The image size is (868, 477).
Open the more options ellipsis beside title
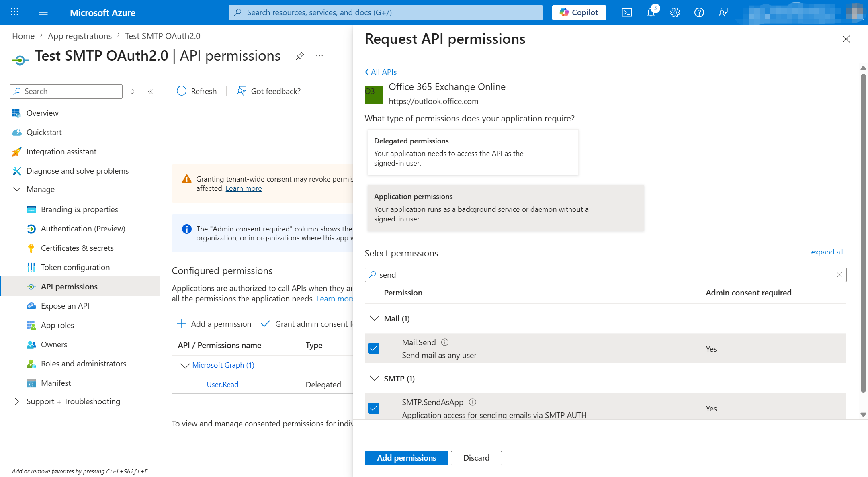319,56
